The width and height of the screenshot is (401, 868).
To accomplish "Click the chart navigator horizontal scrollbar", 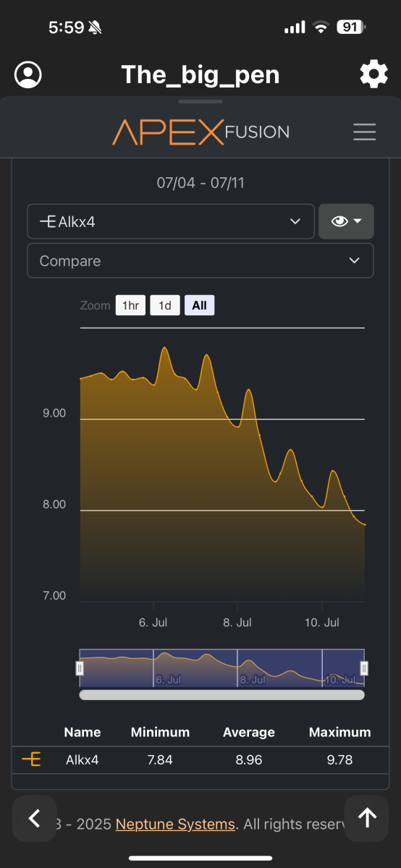I will [x=221, y=695].
